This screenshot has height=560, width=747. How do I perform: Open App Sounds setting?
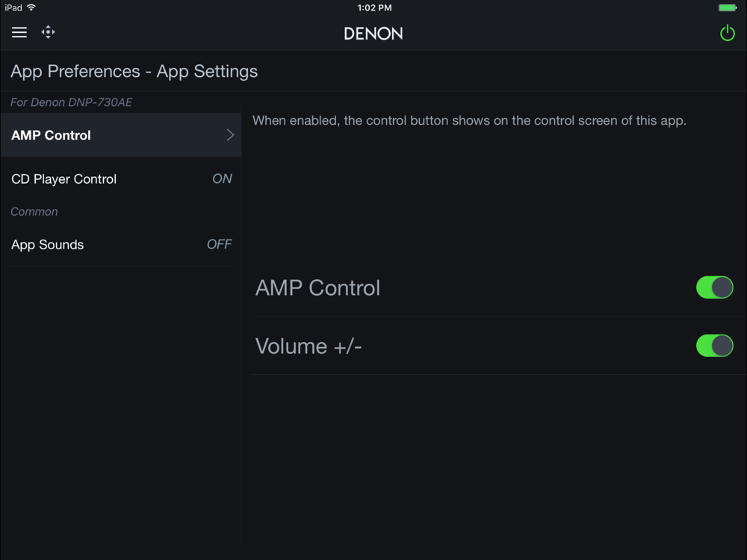click(121, 244)
